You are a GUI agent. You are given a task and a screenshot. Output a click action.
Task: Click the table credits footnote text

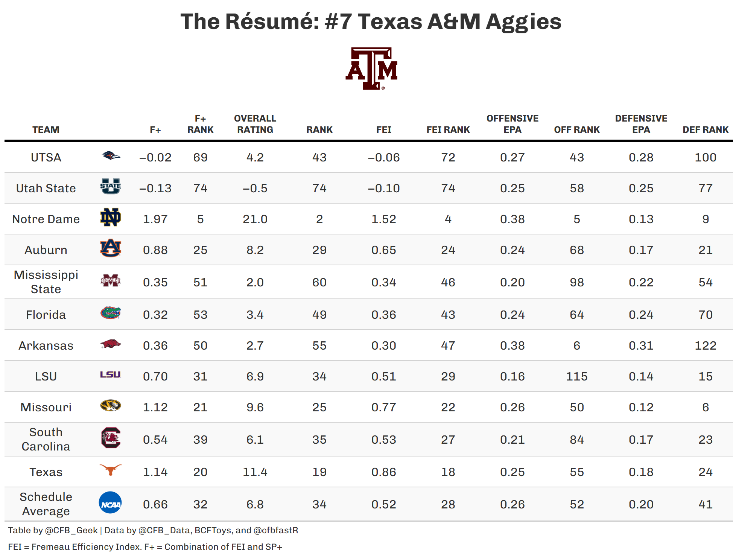[x=153, y=530]
